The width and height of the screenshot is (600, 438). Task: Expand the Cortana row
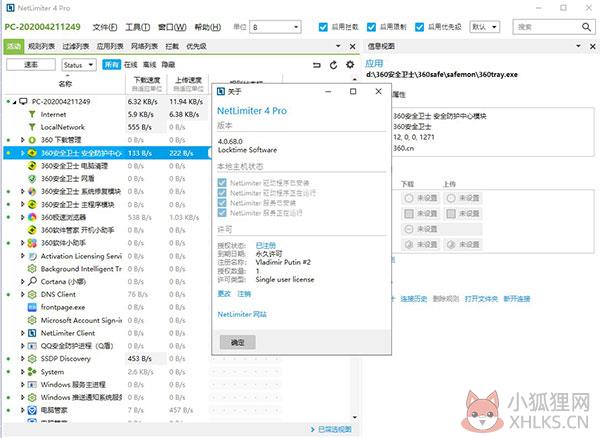click(22, 282)
